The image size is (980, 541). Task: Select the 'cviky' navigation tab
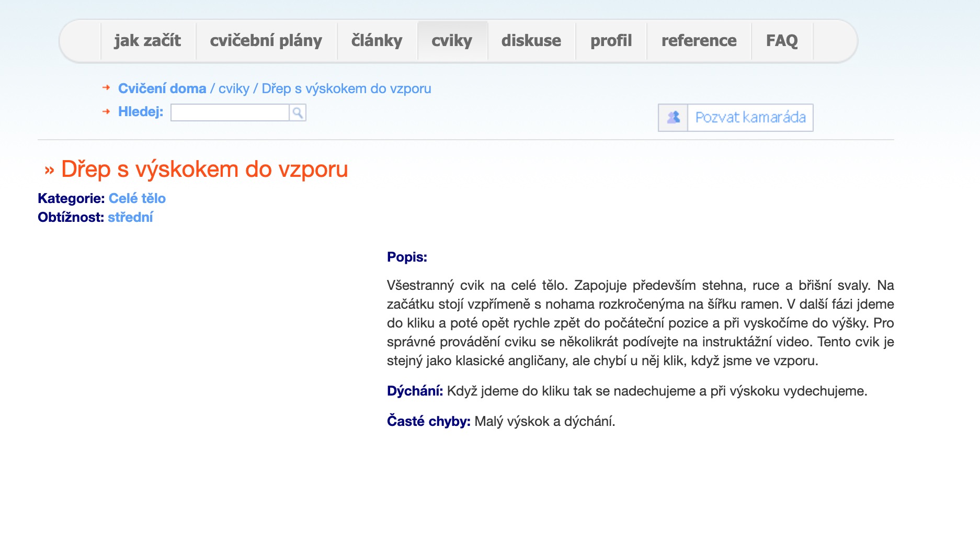pyautogui.click(x=452, y=41)
